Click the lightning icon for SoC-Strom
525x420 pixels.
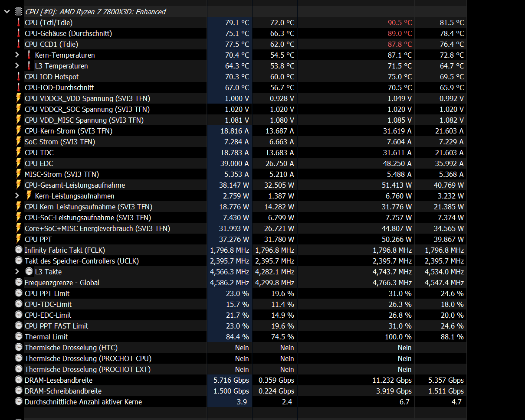click(x=19, y=141)
